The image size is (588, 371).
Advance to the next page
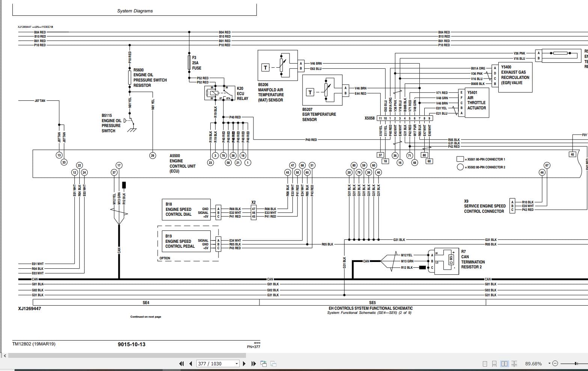tap(244, 363)
